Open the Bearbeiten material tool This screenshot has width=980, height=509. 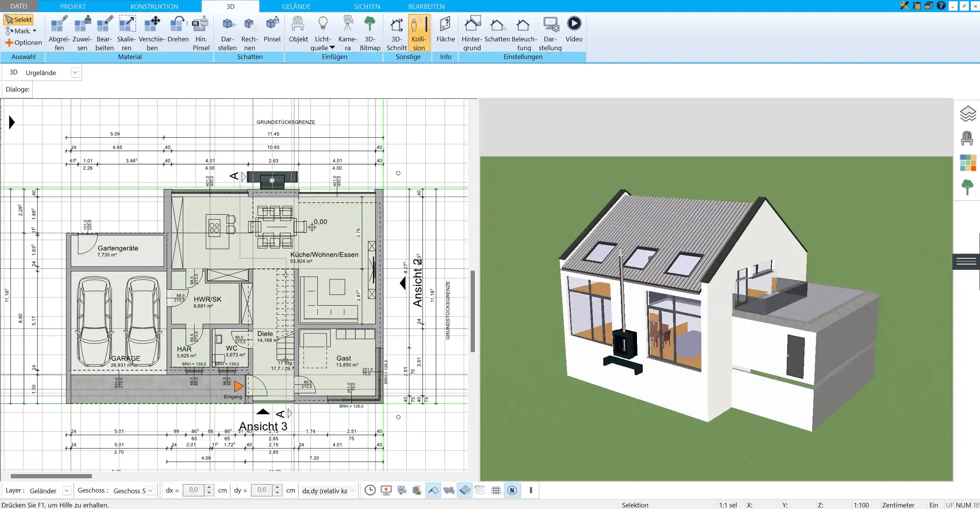pyautogui.click(x=104, y=33)
